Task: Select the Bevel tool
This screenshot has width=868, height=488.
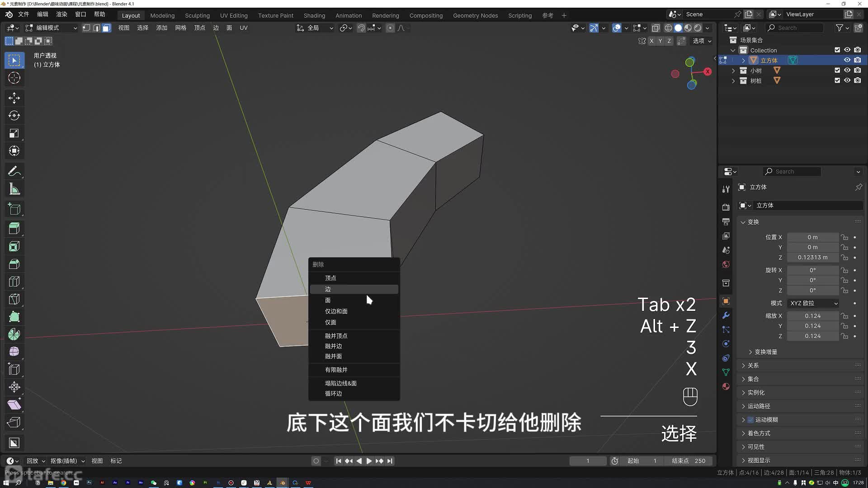Action: click(x=14, y=264)
